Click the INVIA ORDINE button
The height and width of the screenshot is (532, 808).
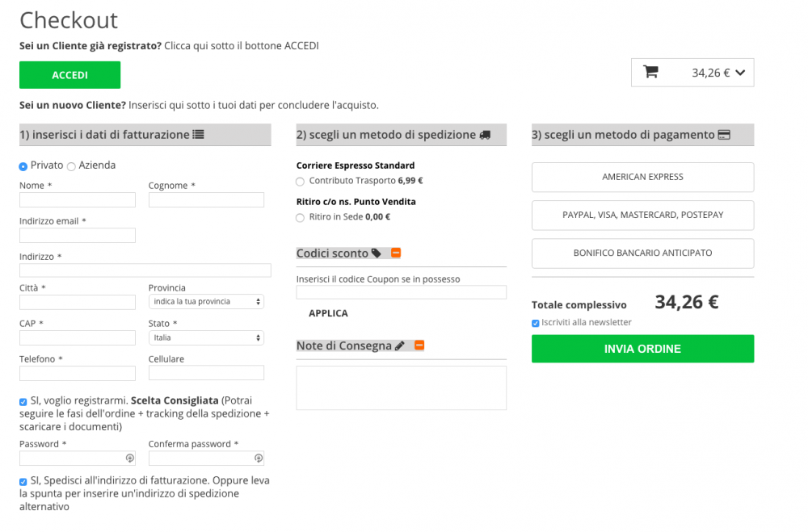click(642, 349)
